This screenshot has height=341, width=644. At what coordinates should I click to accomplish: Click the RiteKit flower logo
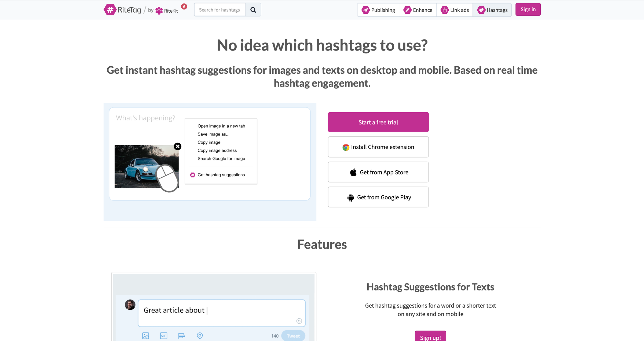tap(159, 11)
